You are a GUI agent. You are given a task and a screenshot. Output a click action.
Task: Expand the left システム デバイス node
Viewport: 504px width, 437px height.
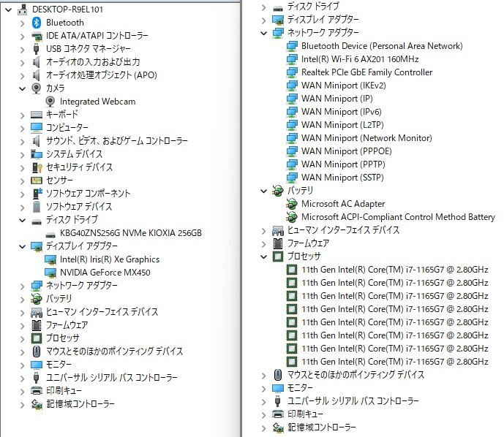pos(22,155)
